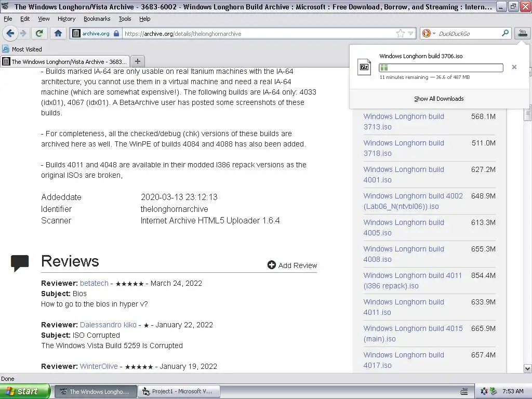Image resolution: width=532 pixels, height=399 pixels.
Task: Click the identifier value thelonghornarchive
Action: (x=175, y=209)
